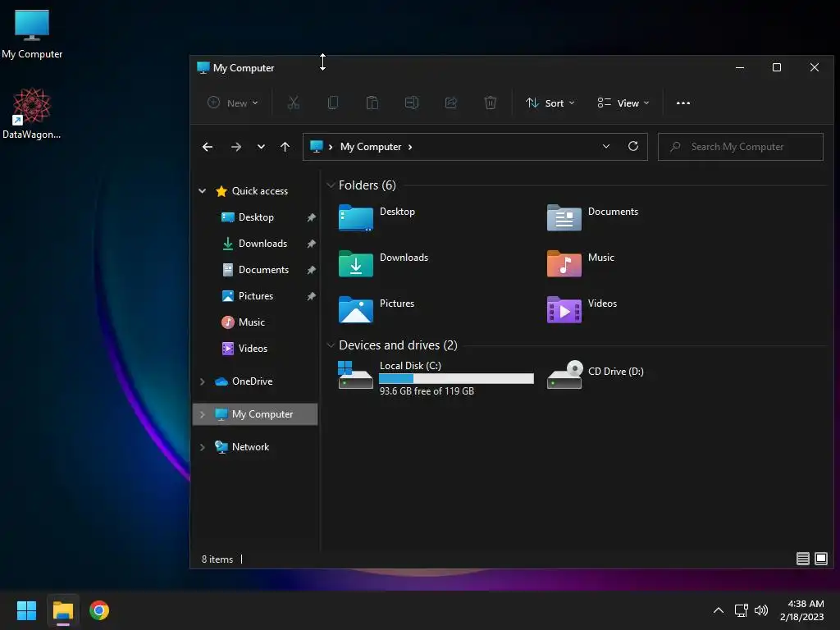Open the Windows Start menu

pos(26,610)
